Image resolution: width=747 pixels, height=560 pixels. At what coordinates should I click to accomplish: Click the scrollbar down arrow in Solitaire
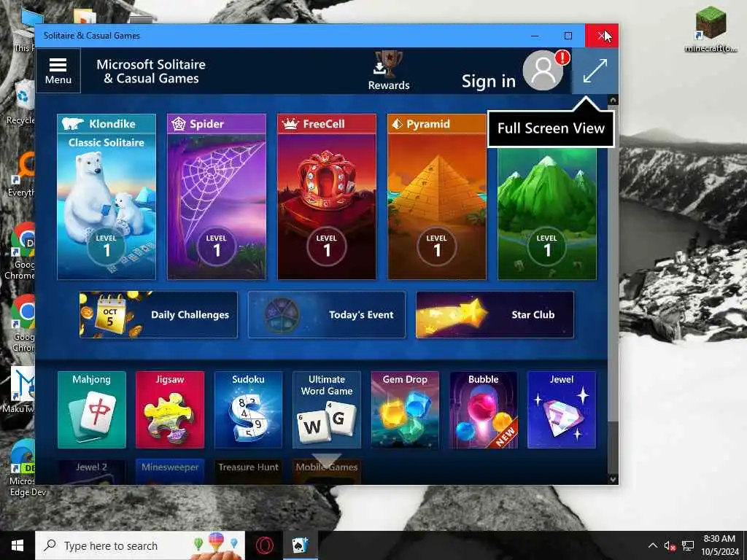(x=613, y=479)
